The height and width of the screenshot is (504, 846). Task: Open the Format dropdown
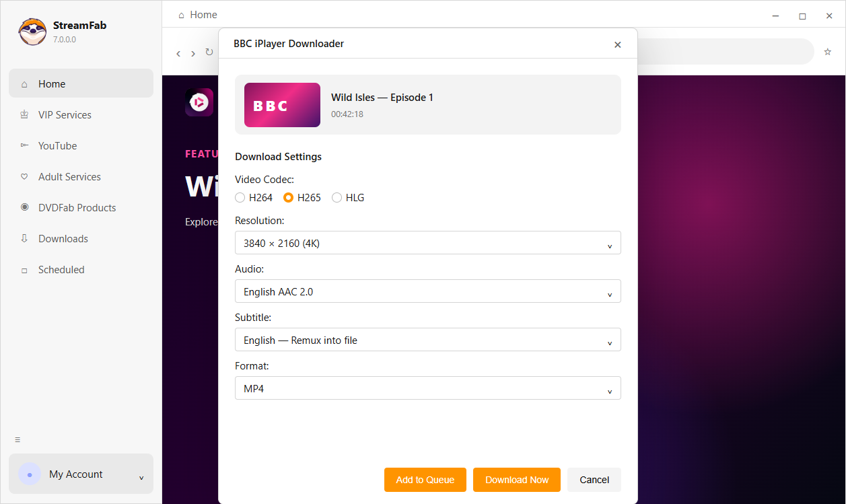click(x=428, y=388)
